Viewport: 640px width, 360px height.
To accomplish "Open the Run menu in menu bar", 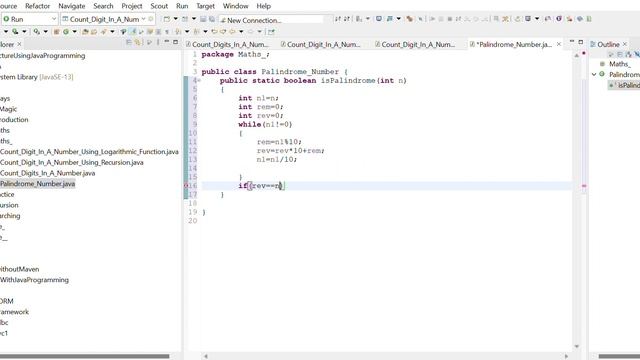I will (182, 6).
